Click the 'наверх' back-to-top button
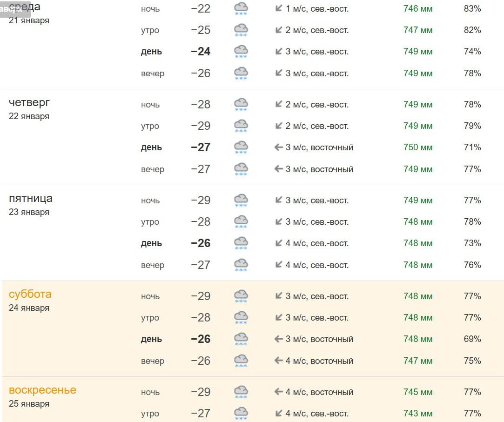504x422 pixels. click(15, 9)
